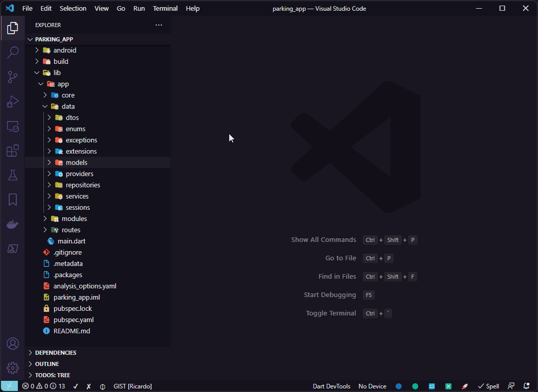Expand the services folder
The image size is (538, 392).
tap(98, 196)
